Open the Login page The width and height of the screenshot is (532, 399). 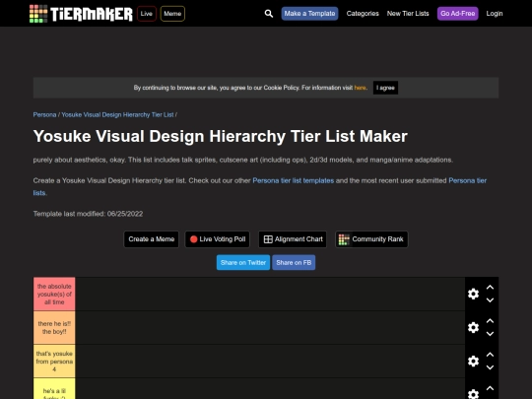click(x=495, y=14)
